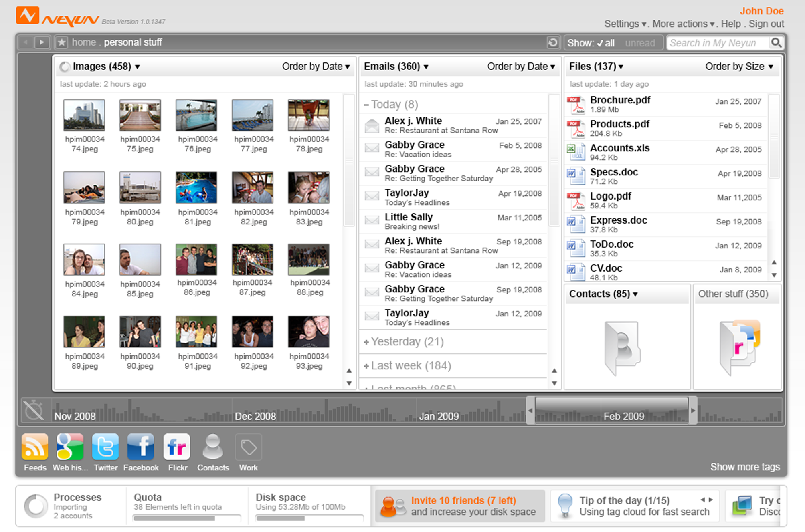The height and width of the screenshot is (532, 805).
Task: Click home in the breadcrumb
Action: coord(84,42)
